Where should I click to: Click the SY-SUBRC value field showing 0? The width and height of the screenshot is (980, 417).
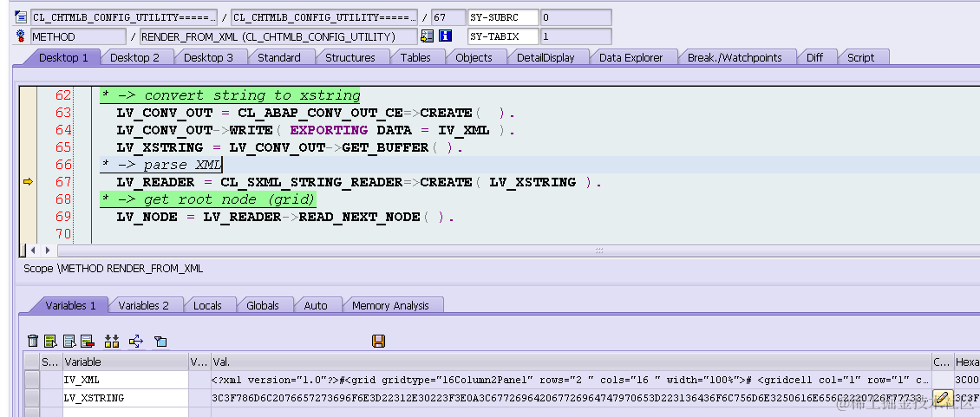pos(576,17)
